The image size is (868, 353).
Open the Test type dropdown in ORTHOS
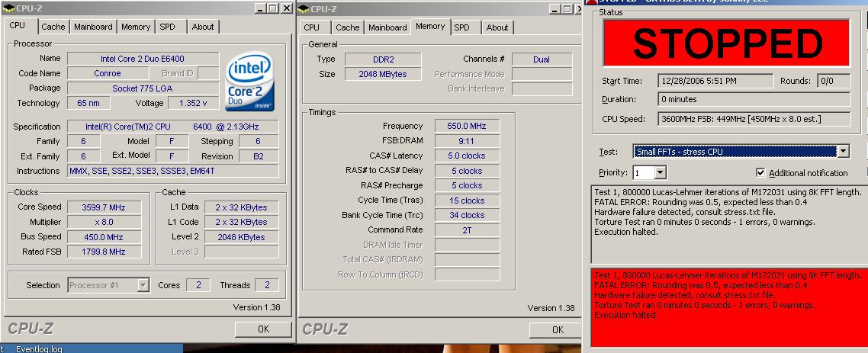click(843, 152)
